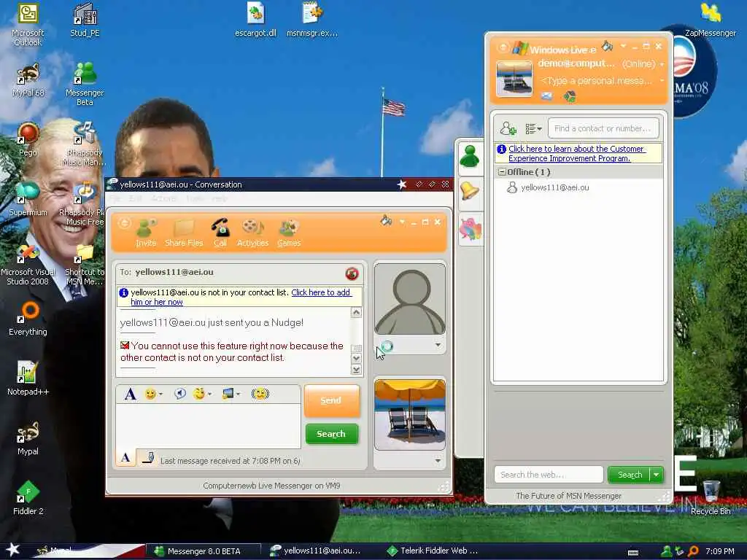Click the back arrow in conversation toolbar
Image resolution: width=747 pixels, height=560 pixels.
[124, 223]
